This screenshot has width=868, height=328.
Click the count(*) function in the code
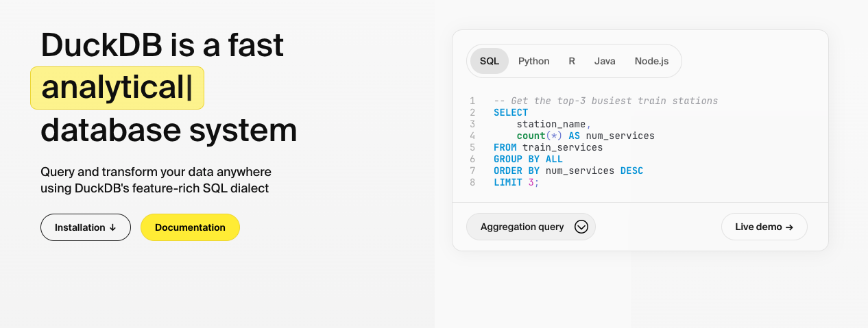[540, 136]
